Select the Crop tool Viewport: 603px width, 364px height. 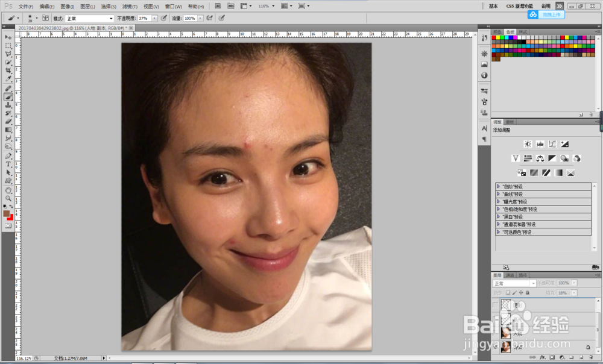pos(8,71)
